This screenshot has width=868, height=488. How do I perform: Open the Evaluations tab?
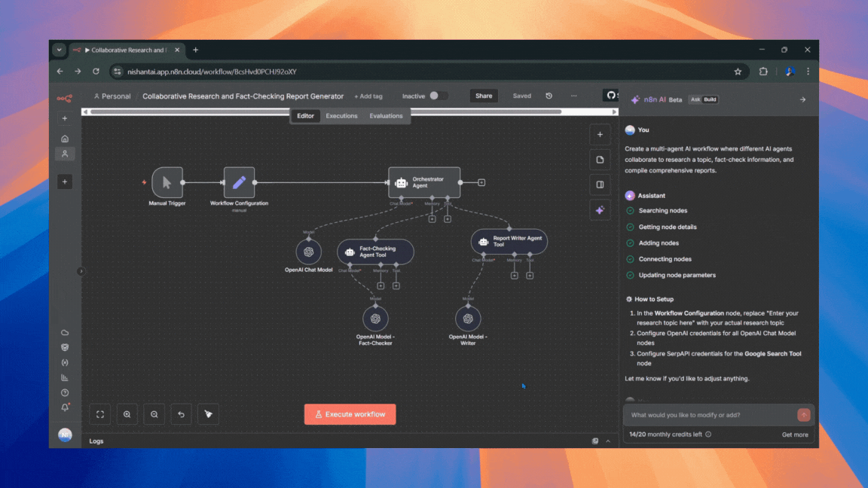click(x=386, y=115)
